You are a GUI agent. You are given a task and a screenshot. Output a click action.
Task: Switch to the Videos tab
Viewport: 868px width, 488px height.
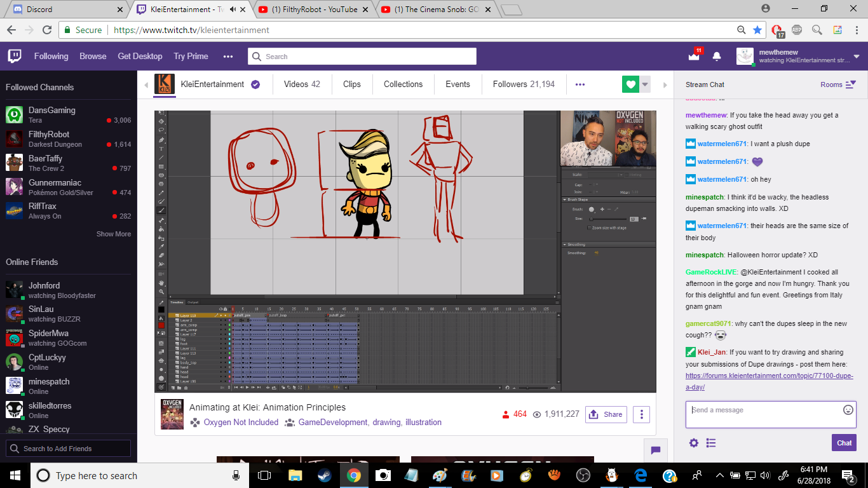point(302,85)
